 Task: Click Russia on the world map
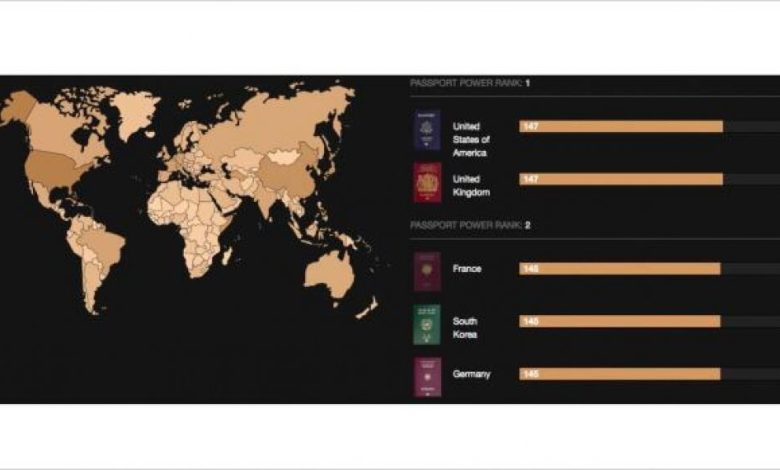click(x=279, y=124)
